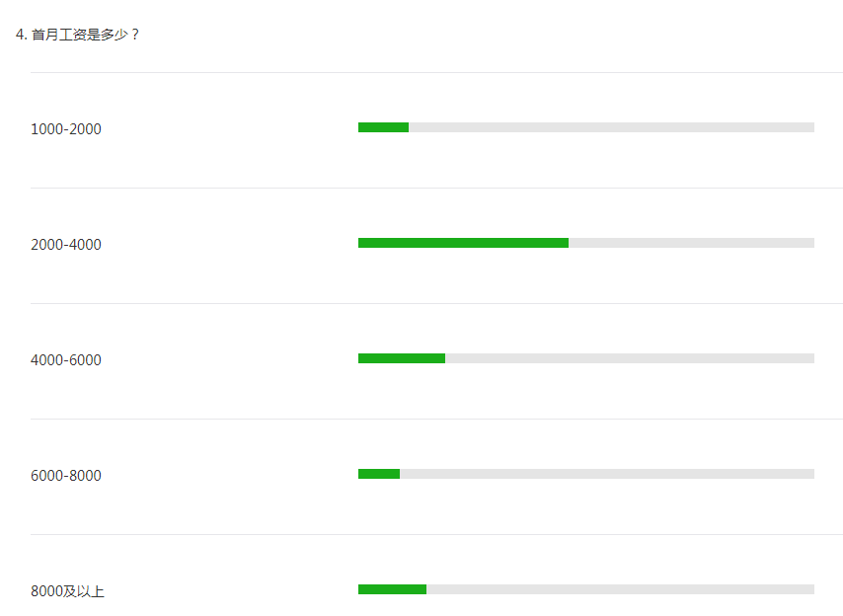Click the question number 4 prefix
Viewport: 843px width, 616px height.
[x=21, y=35]
